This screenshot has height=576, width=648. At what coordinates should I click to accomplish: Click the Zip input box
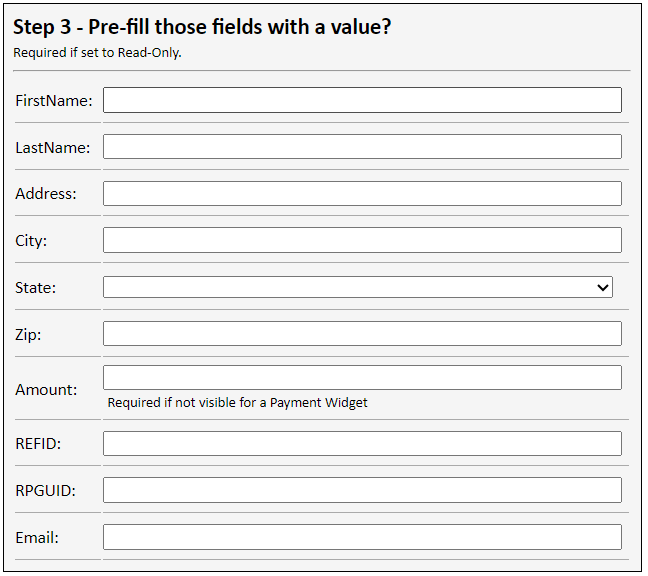point(362,334)
